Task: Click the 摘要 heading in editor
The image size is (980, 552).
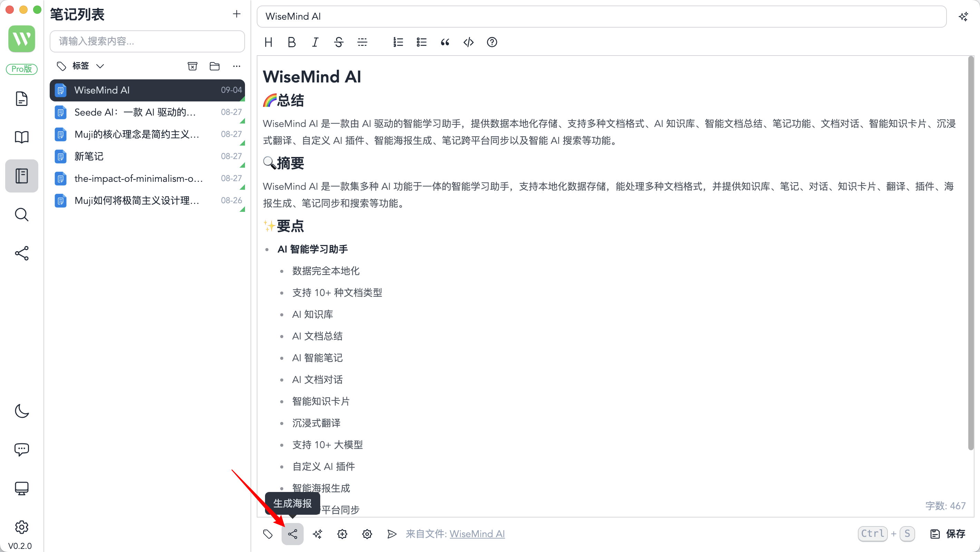Action: point(283,163)
